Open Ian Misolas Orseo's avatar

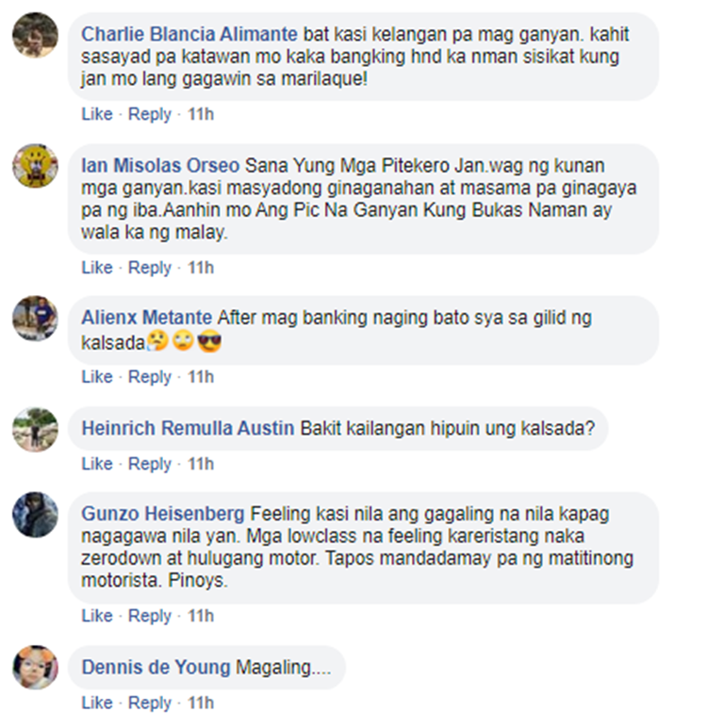click(35, 166)
